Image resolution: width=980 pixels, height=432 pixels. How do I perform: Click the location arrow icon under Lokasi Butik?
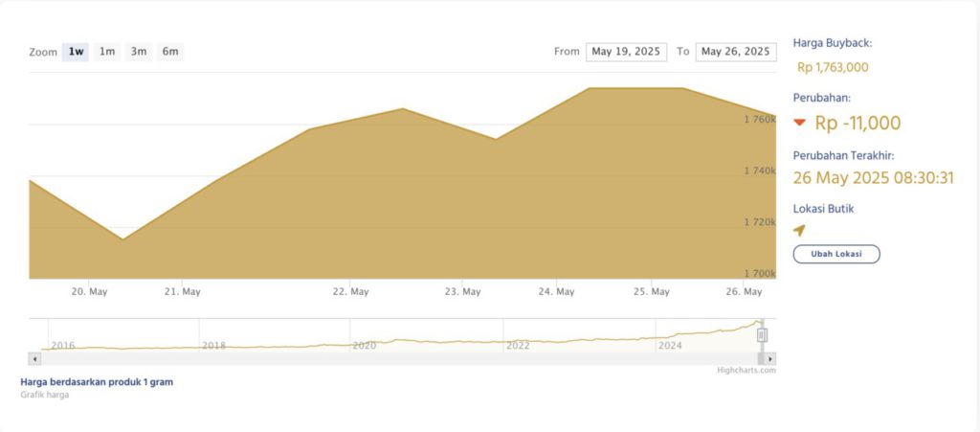click(799, 230)
